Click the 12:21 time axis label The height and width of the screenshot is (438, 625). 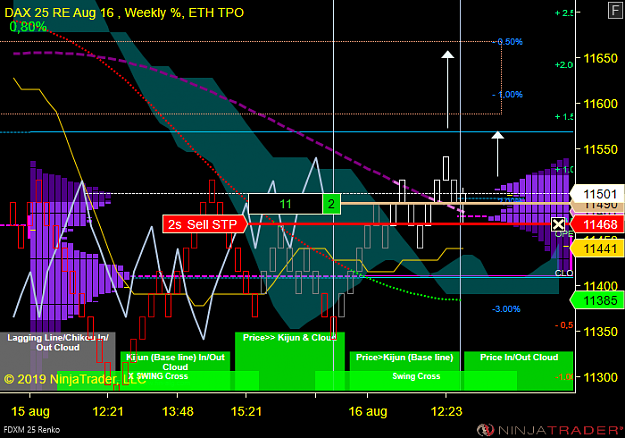[x=108, y=411]
